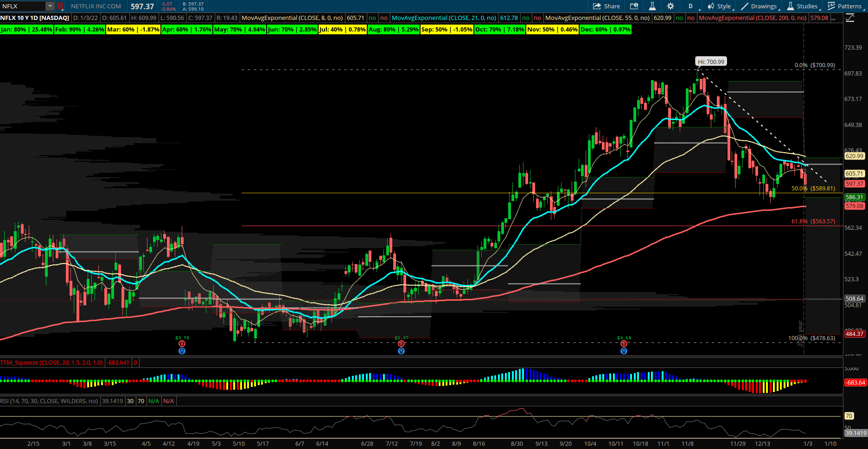Click the curve drawing icon at top right
Viewport: 868px width, 449px height.
click(850, 18)
